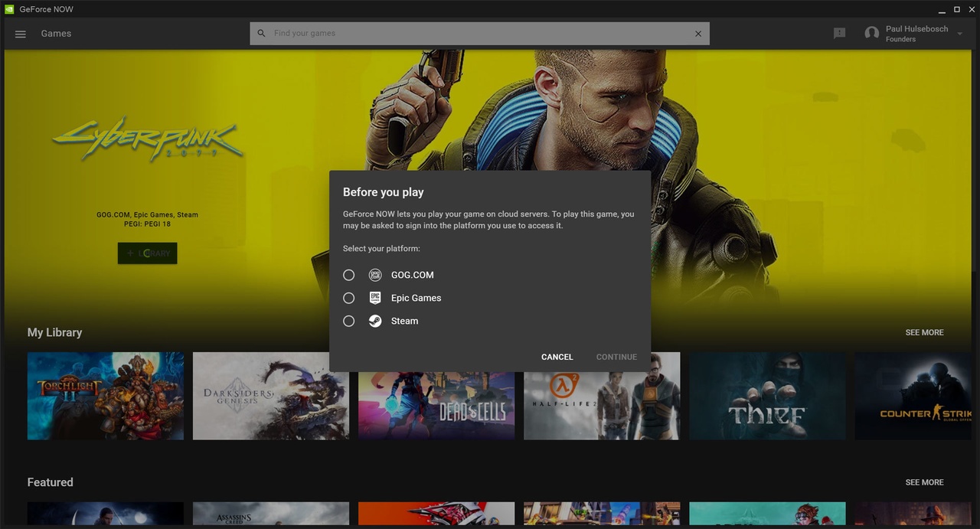Image resolution: width=980 pixels, height=529 pixels.
Task: Close the GeForce NOW window
Action: (x=970, y=9)
